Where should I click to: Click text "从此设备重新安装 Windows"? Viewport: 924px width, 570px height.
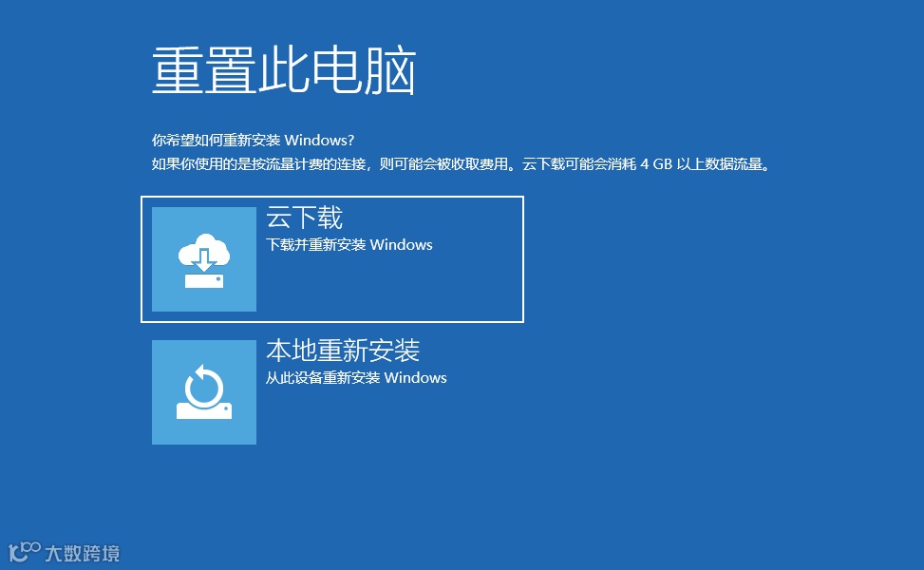pos(356,378)
